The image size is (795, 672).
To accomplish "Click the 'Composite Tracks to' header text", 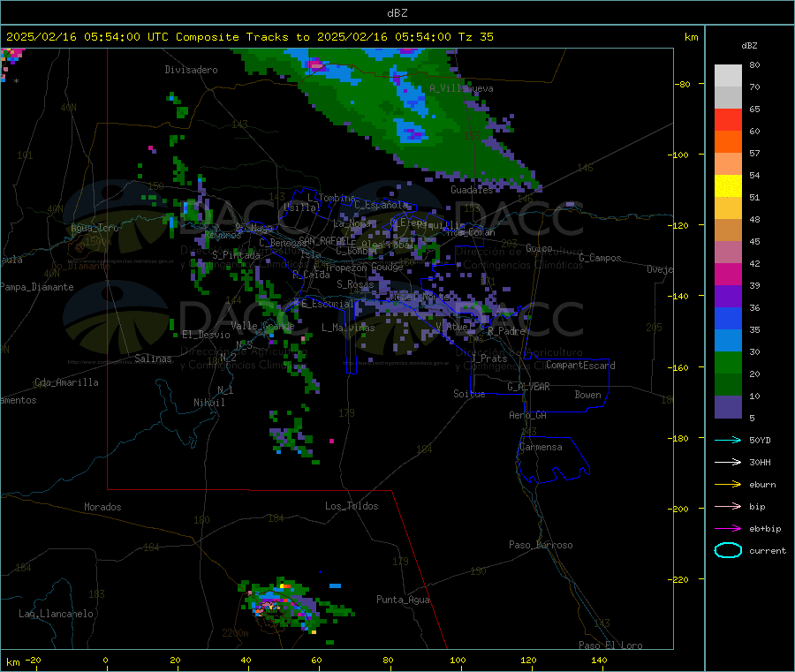I will pos(242,36).
